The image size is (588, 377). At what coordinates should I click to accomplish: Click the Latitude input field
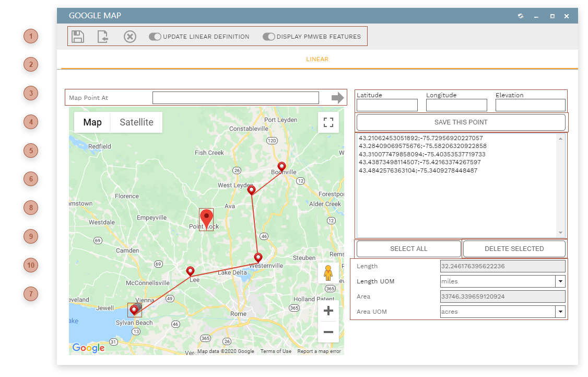click(387, 105)
